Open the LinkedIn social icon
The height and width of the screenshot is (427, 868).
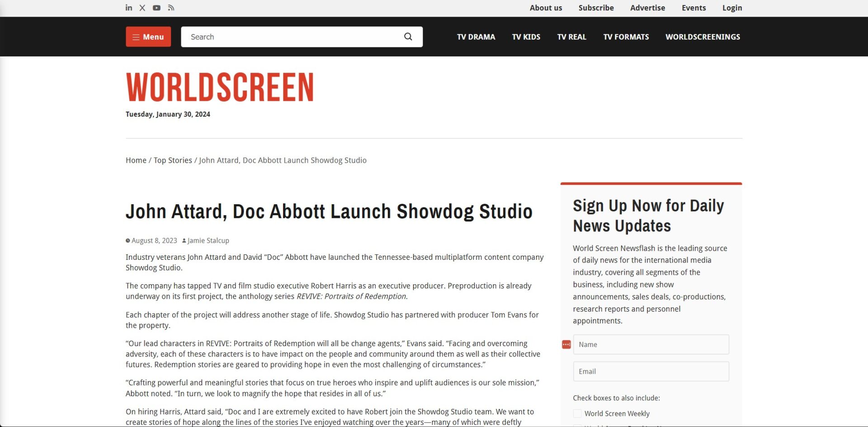[x=129, y=8]
